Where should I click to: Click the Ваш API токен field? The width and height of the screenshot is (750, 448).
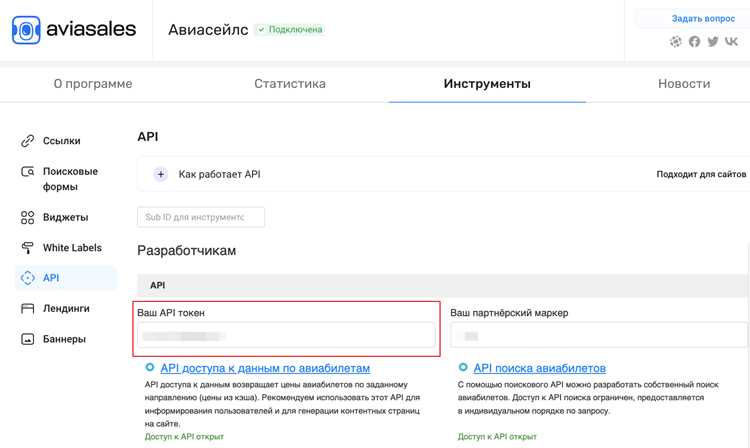pos(286,335)
